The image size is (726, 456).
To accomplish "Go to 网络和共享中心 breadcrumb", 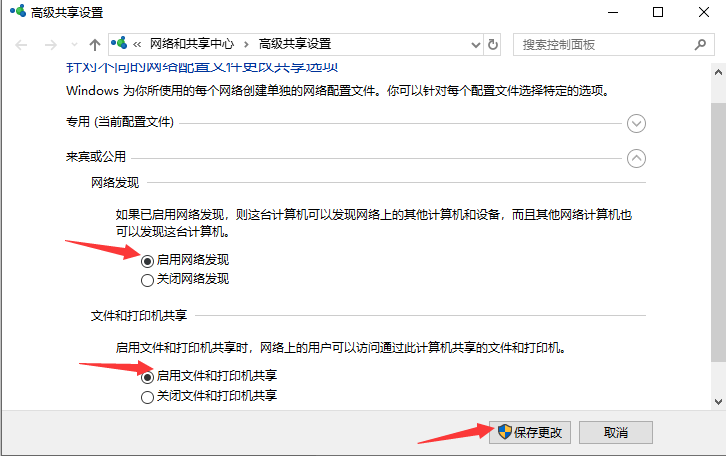I will point(191,44).
